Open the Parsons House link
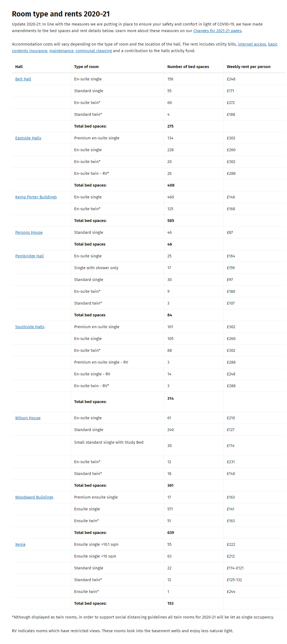The image size is (287, 644). click(x=29, y=232)
